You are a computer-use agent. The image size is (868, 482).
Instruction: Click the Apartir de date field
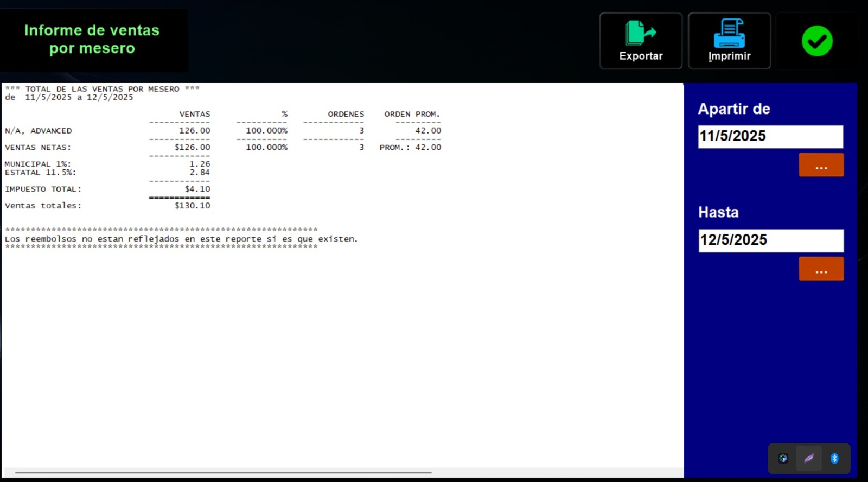pyautogui.click(x=770, y=136)
